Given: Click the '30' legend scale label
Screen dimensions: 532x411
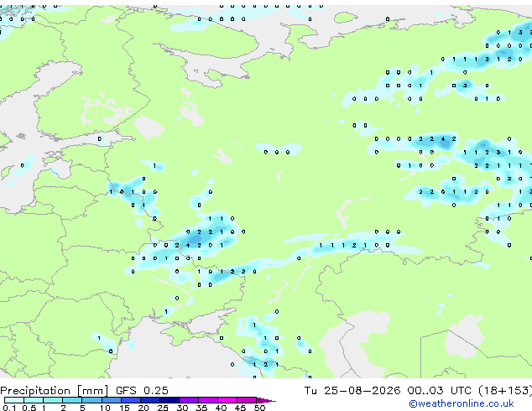Looking at the screenshot, I should click(182, 408).
